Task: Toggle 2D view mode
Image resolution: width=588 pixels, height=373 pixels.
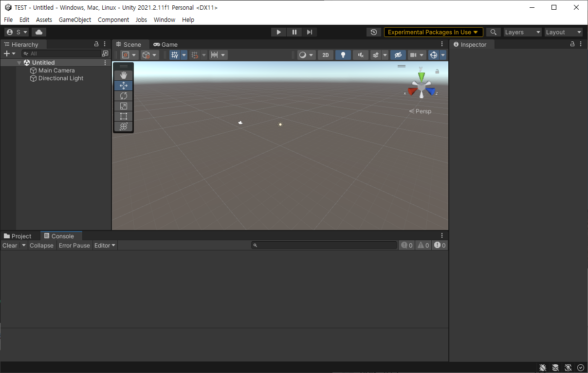Action: [326, 55]
